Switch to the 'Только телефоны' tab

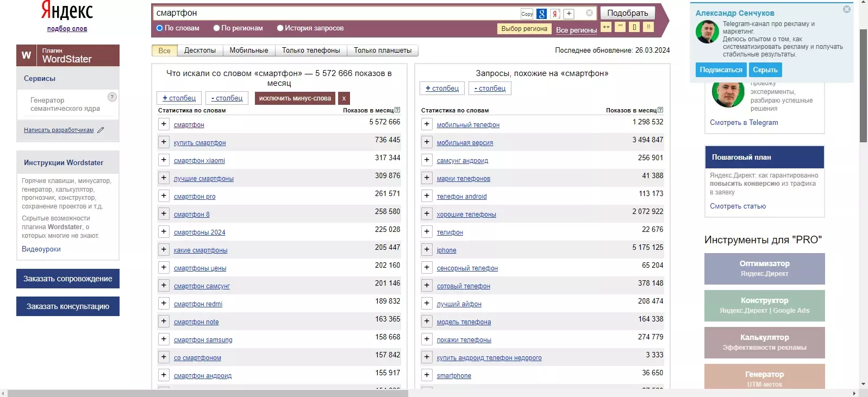click(x=311, y=51)
